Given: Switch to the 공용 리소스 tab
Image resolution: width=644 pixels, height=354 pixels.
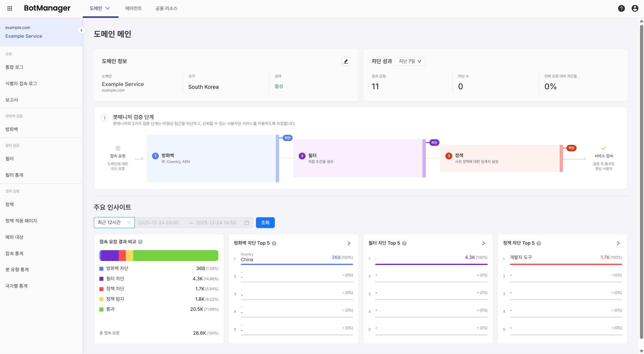Looking at the screenshot, I should coord(166,8).
